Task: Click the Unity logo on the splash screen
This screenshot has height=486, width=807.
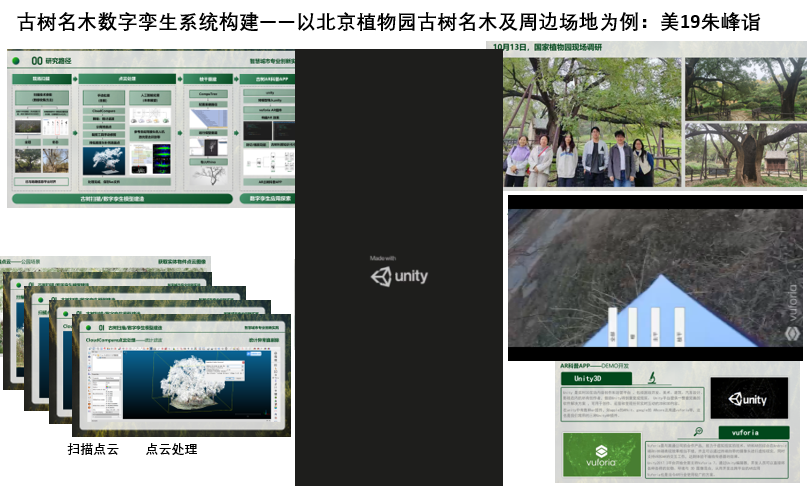Action: [x=398, y=276]
